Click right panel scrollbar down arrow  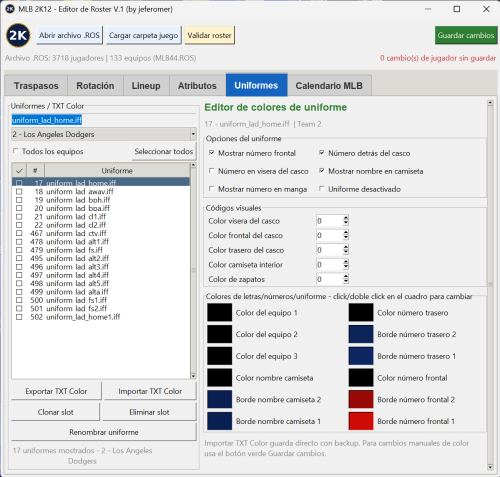point(490,467)
